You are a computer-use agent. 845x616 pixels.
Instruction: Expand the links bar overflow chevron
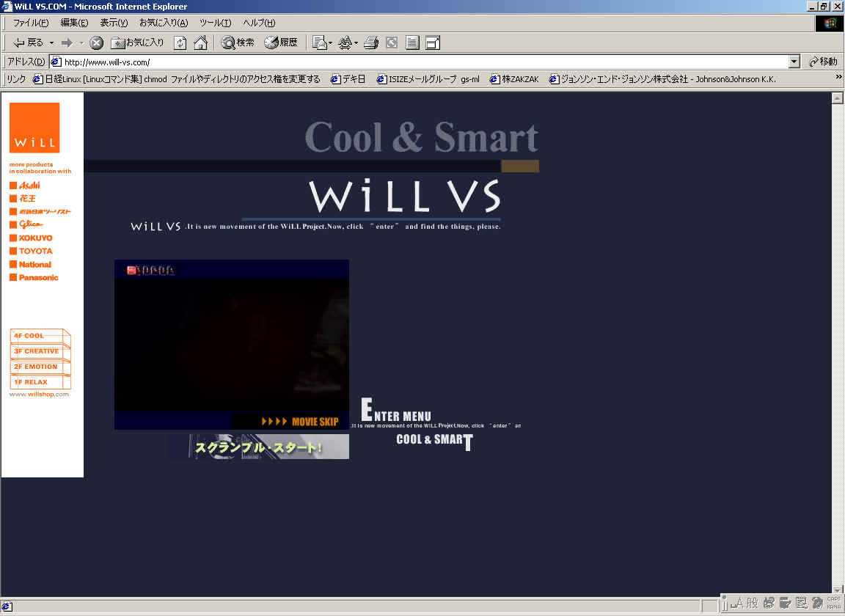tap(838, 78)
